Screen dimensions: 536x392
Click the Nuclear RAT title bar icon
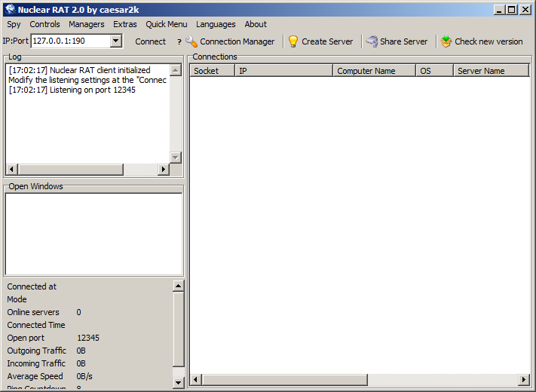(x=10, y=9)
